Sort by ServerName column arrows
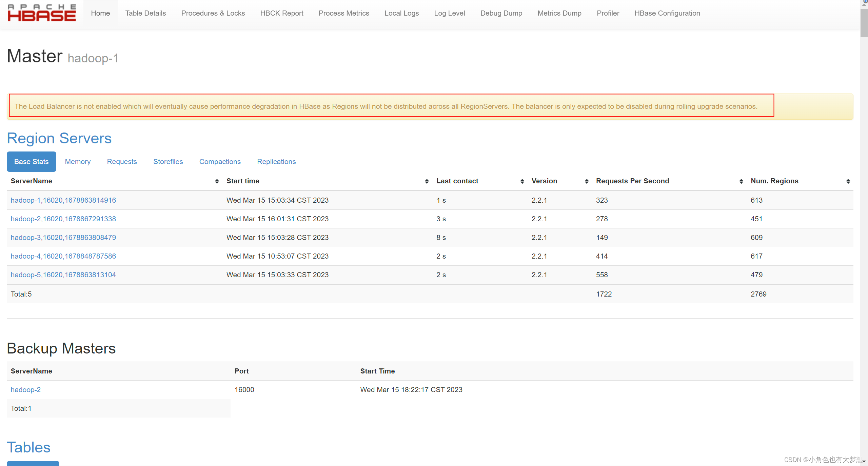 coord(217,181)
